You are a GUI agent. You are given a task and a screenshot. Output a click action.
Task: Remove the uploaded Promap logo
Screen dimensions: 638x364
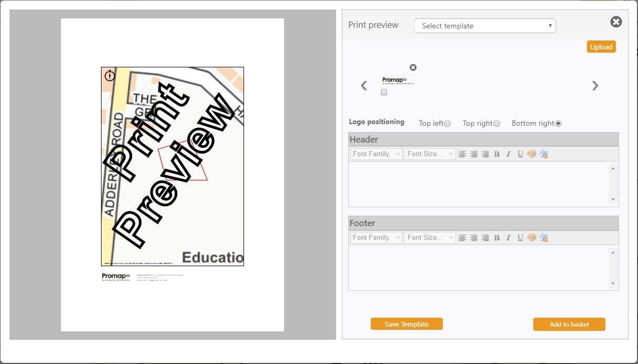coord(413,67)
